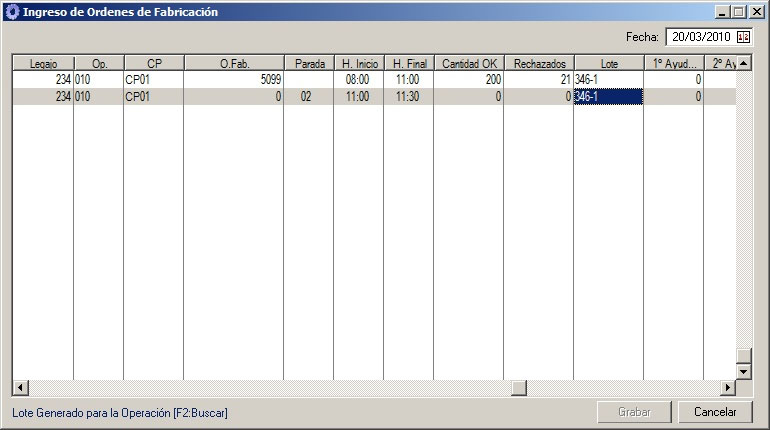The height and width of the screenshot is (430, 770).
Task: Click the vertical scrollbar down arrow
Action: tap(743, 372)
